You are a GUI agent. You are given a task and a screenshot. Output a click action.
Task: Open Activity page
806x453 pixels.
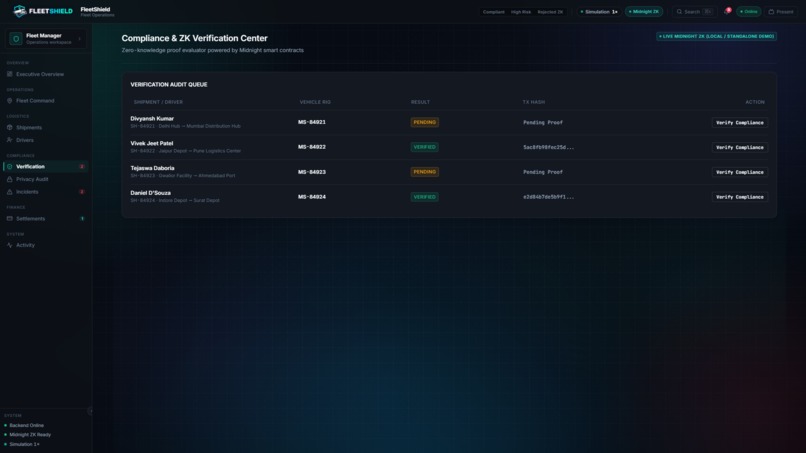[x=46, y=245]
